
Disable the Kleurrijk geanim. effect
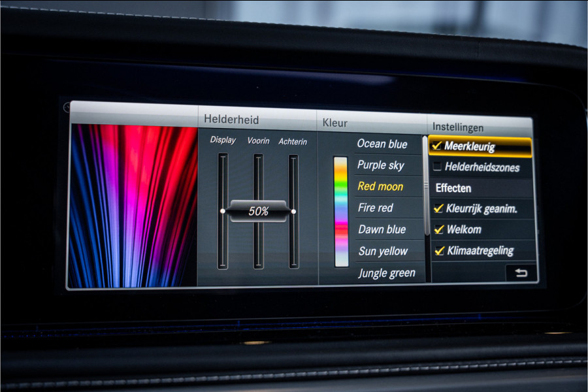(x=439, y=209)
